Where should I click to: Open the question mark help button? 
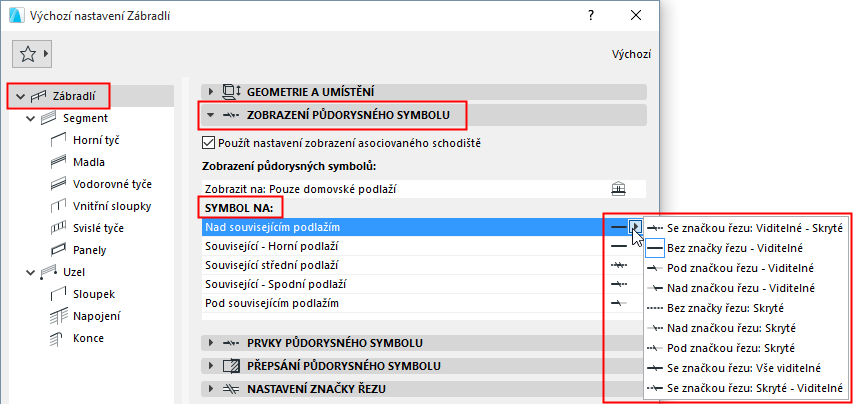click(x=591, y=15)
